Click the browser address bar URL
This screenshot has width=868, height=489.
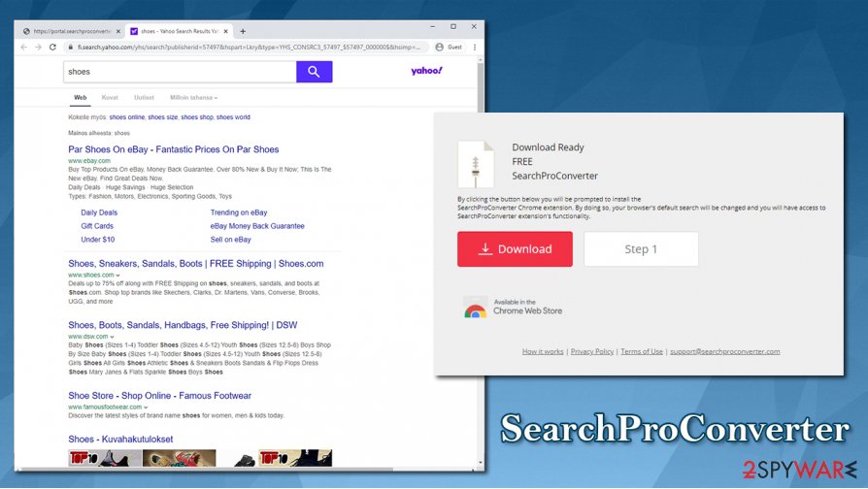(x=248, y=47)
